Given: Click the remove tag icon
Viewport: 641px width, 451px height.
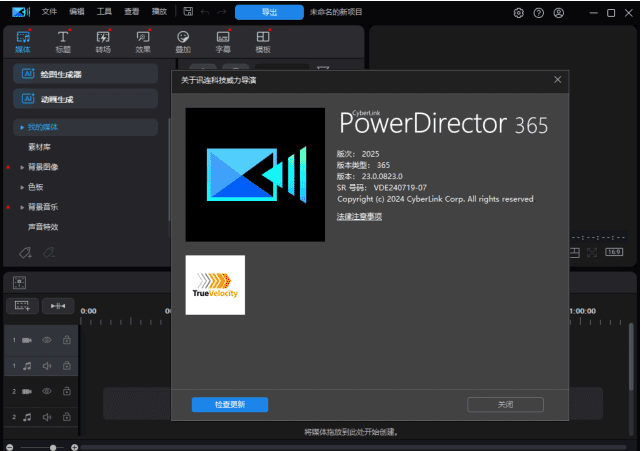Looking at the screenshot, I should (x=49, y=253).
